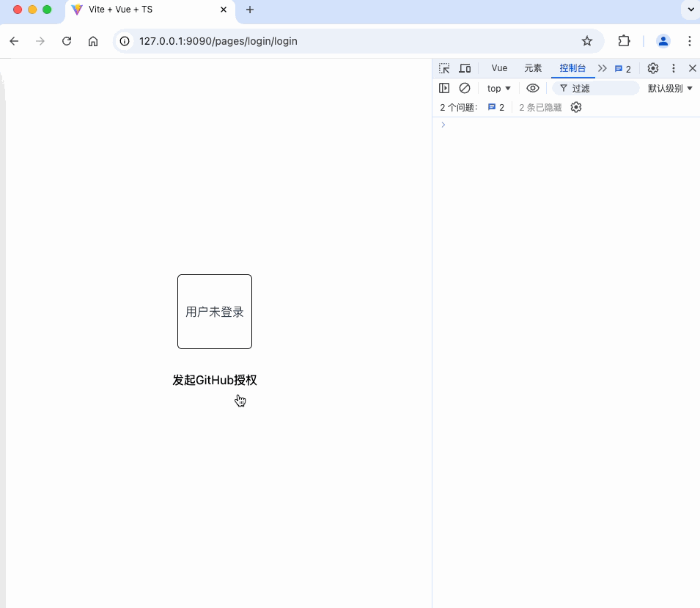Expand hidden DevTools panels with the chevron
The width and height of the screenshot is (700, 608).
tap(603, 68)
